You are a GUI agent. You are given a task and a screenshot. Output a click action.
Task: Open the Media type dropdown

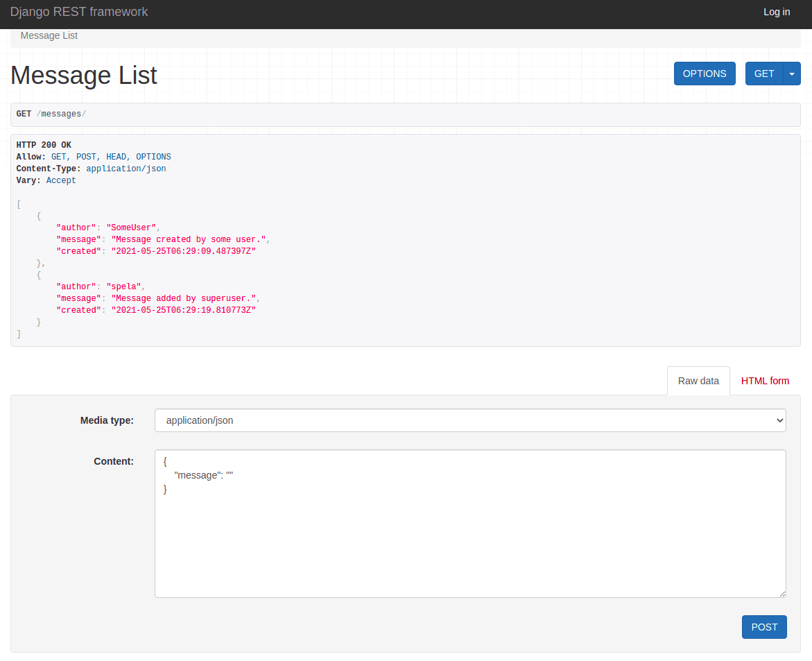coord(470,420)
